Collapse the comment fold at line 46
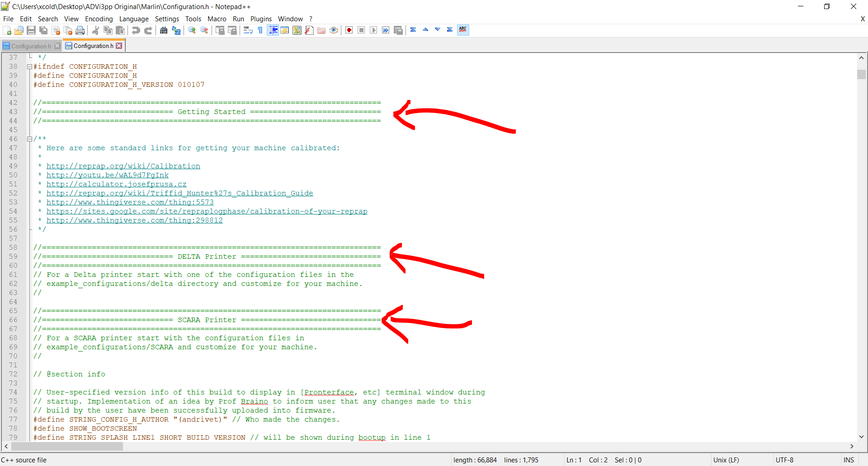This screenshot has width=868, height=466. (x=29, y=139)
